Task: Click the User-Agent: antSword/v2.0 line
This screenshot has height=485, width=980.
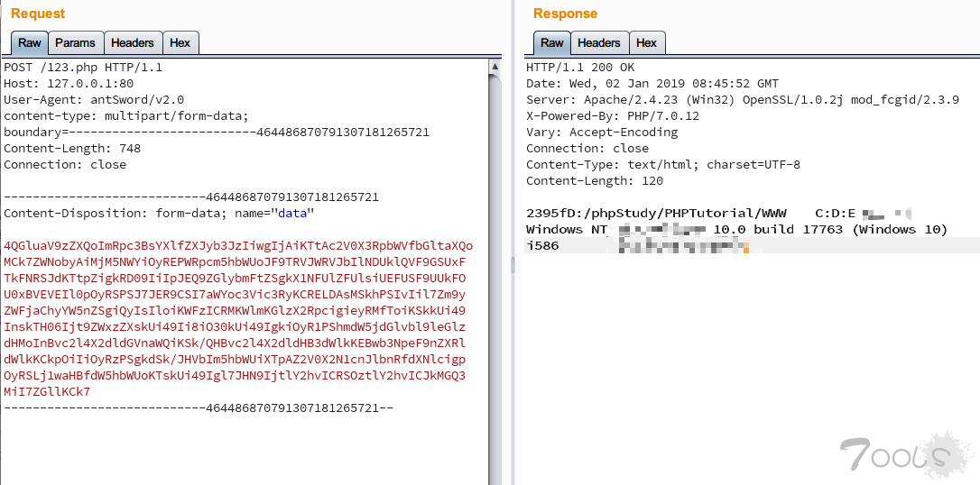Action: [x=94, y=100]
